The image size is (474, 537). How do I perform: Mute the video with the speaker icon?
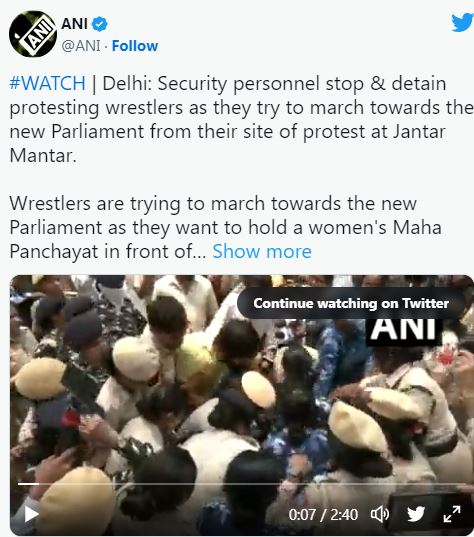[x=380, y=514]
